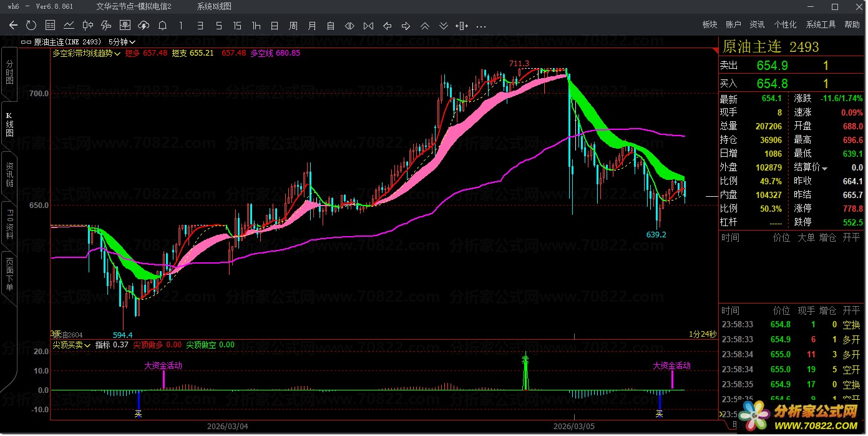Click the 跌停 value 552.5
This screenshot has height=436, width=868.
point(852,222)
